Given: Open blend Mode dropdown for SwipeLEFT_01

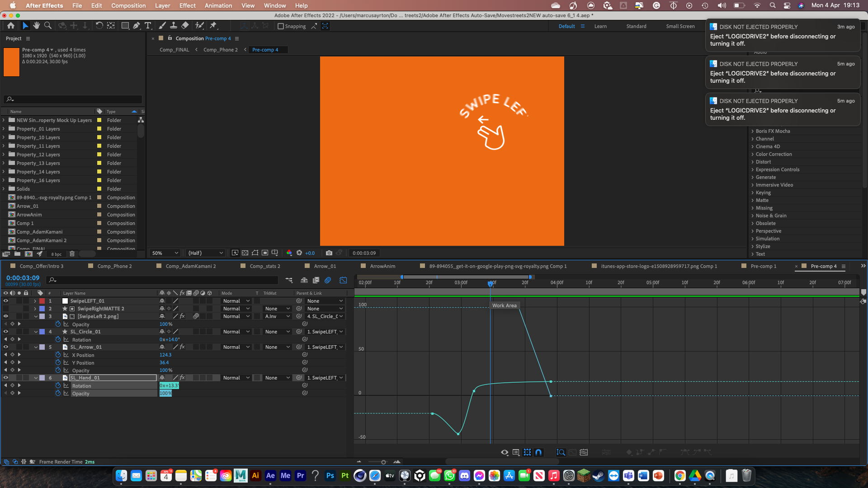Looking at the screenshot, I should 236,301.
